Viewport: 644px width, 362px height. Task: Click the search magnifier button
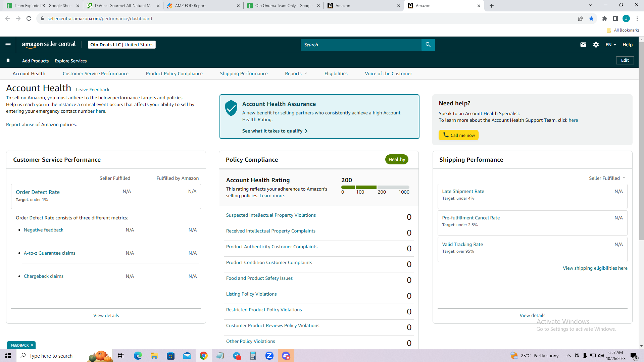tap(428, 45)
